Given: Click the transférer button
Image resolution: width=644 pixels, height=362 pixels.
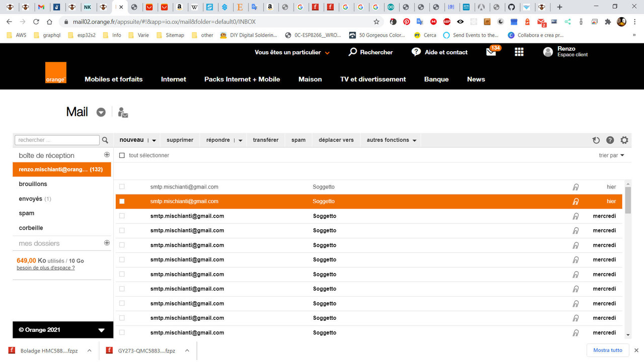Looking at the screenshot, I should pyautogui.click(x=266, y=140).
